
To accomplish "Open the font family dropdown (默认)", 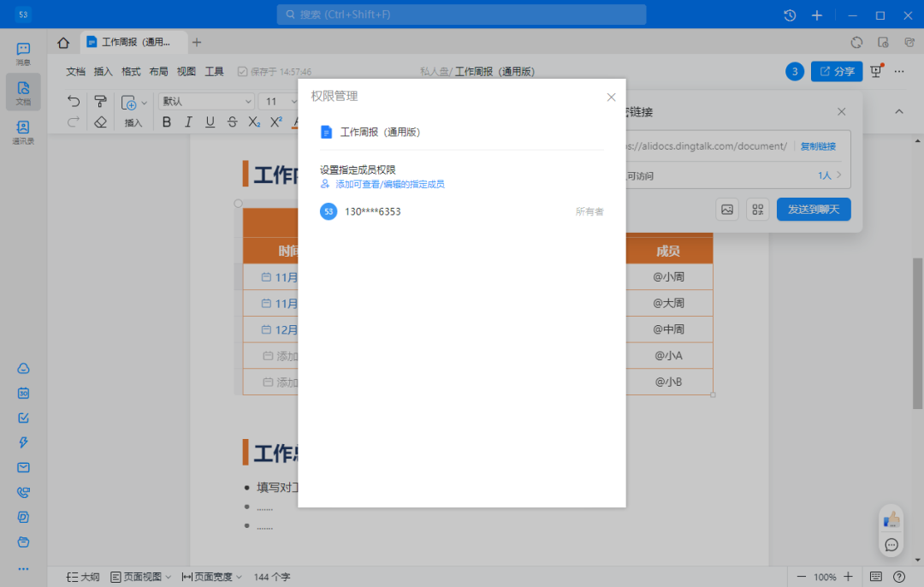I will [x=206, y=102].
